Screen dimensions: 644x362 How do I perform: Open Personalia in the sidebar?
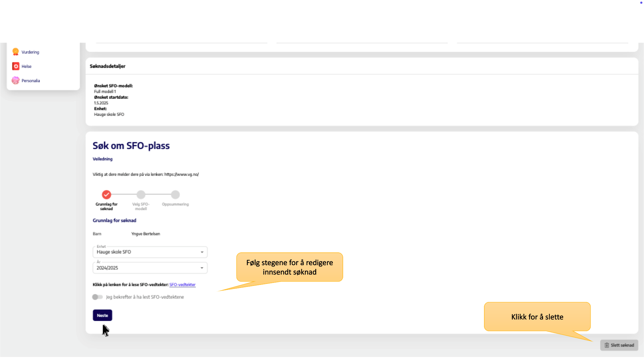31,81
